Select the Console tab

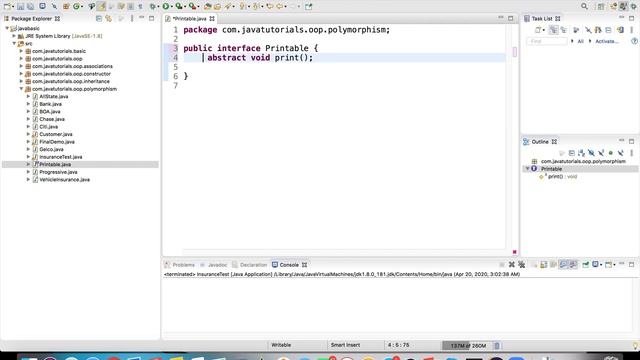pyautogui.click(x=289, y=265)
